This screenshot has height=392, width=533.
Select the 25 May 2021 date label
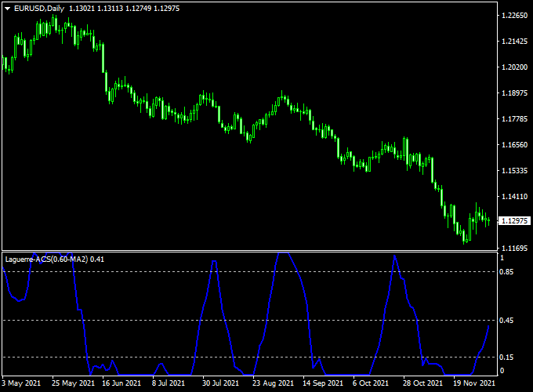point(73,383)
